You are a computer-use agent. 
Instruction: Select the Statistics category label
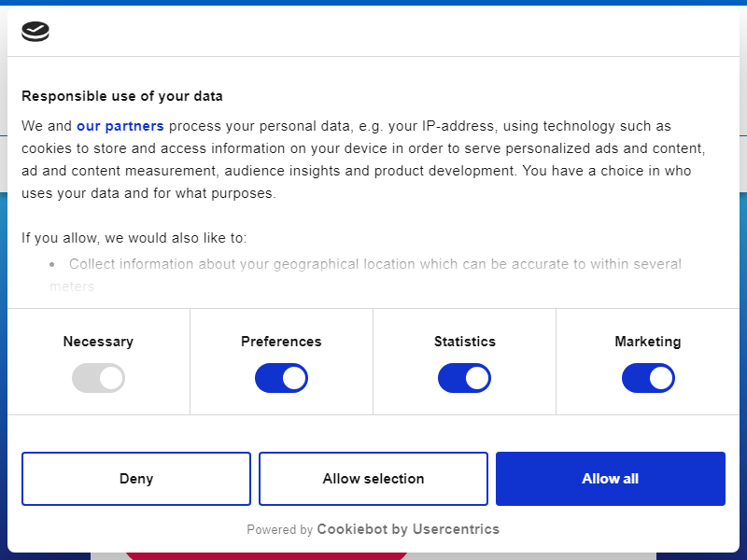464,342
